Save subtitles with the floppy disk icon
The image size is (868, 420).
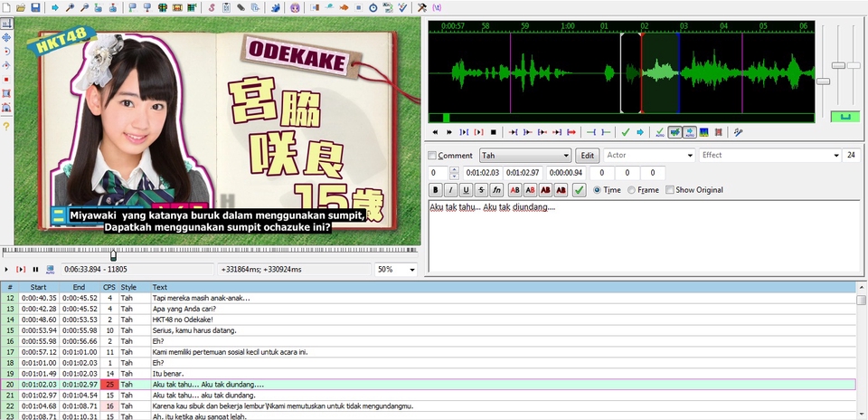pos(35,8)
